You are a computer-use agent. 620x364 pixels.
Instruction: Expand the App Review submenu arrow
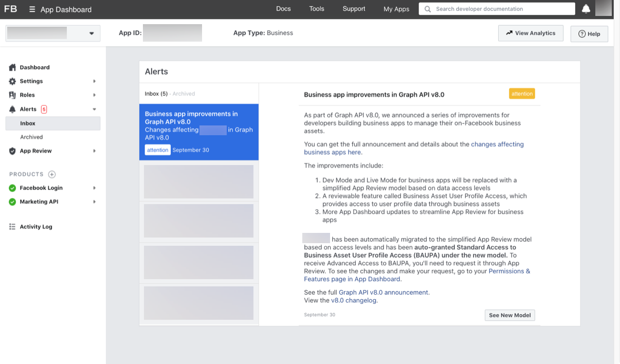pyautogui.click(x=95, y=151)
